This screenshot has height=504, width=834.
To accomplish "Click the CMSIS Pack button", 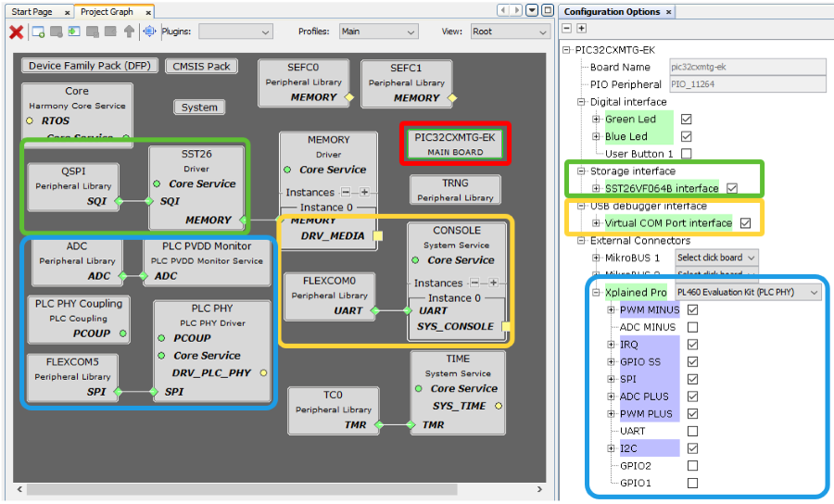I will [x=201, y=66].
